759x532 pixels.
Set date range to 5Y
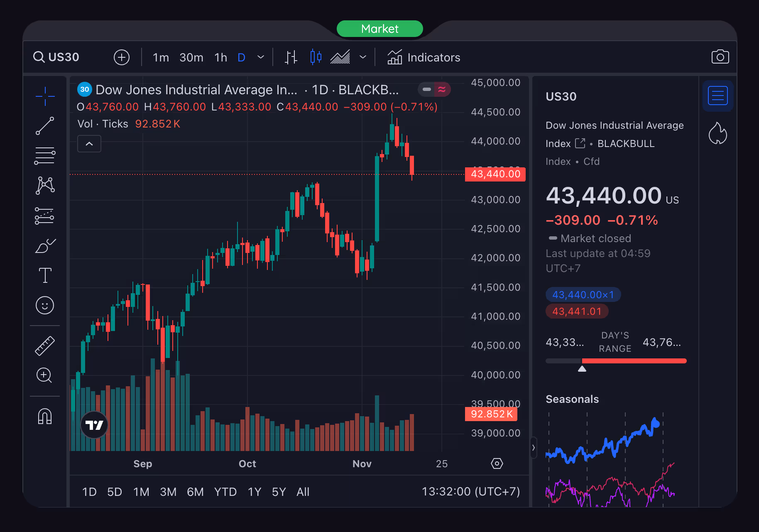pos(279,492)
